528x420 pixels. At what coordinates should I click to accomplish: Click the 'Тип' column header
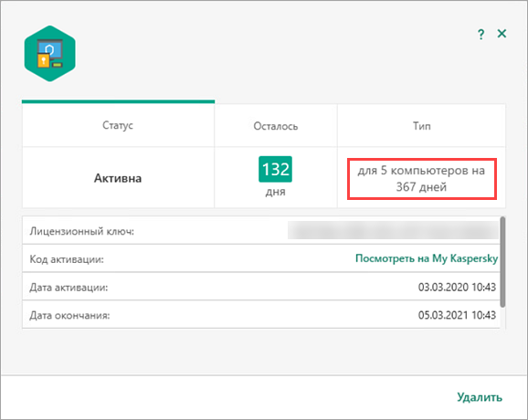(x=422, y=126)
